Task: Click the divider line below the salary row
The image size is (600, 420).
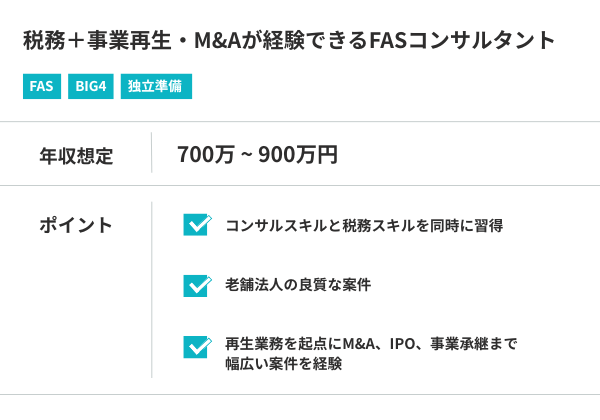Action: point(300,185)
